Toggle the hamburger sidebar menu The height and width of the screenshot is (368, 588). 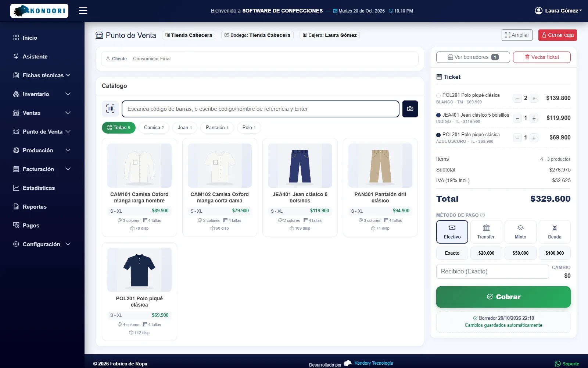pyautogui.click(x=83, y=11)
